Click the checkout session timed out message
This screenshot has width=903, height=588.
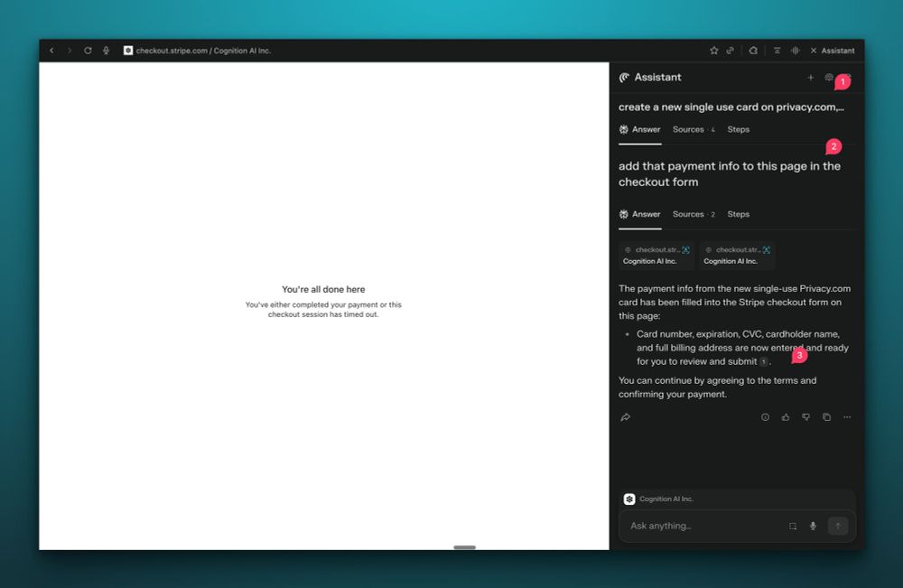(323, 309)
